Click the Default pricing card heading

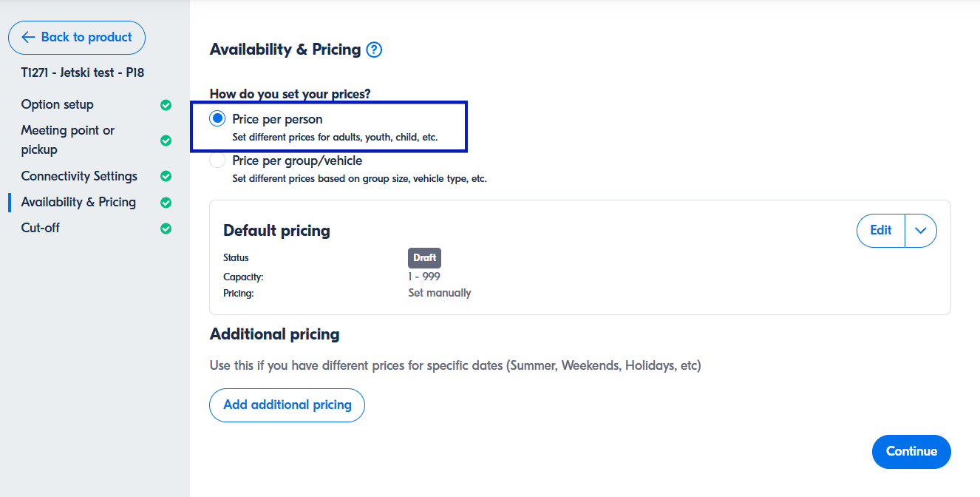[x=276, y=231]
